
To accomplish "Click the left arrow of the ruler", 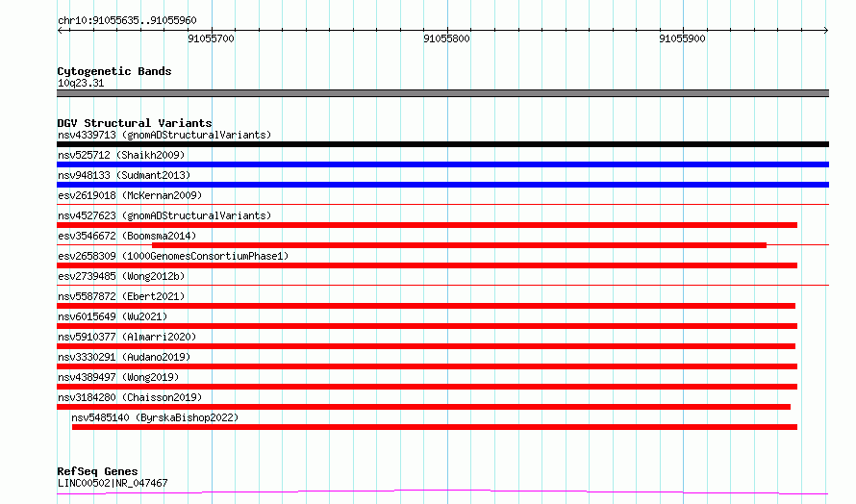I will point(61,30).
